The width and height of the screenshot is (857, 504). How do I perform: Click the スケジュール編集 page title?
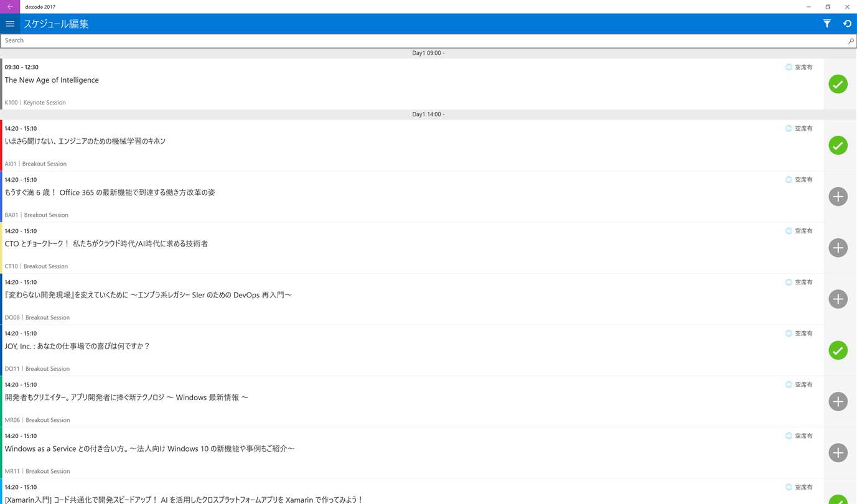(56, 24)
